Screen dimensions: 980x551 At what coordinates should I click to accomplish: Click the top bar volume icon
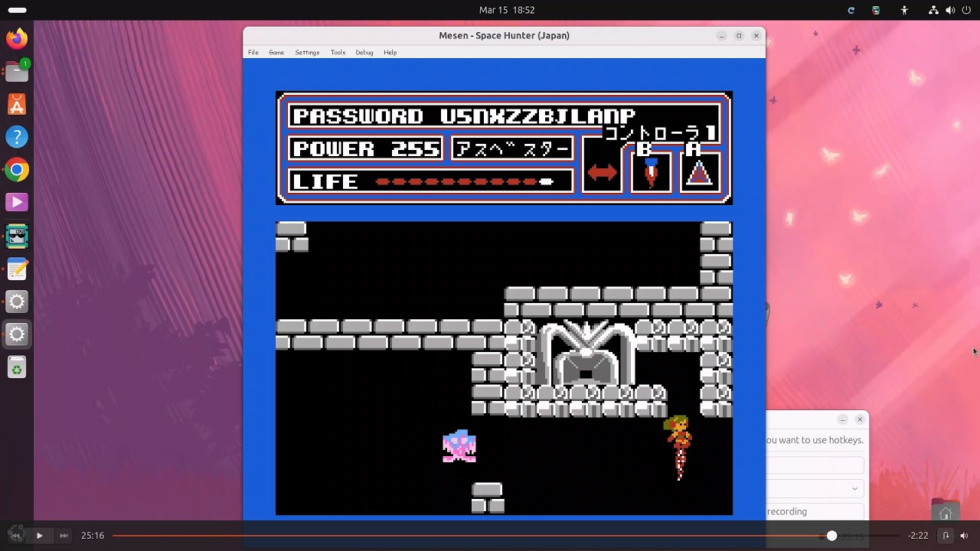tap(950, 10)
